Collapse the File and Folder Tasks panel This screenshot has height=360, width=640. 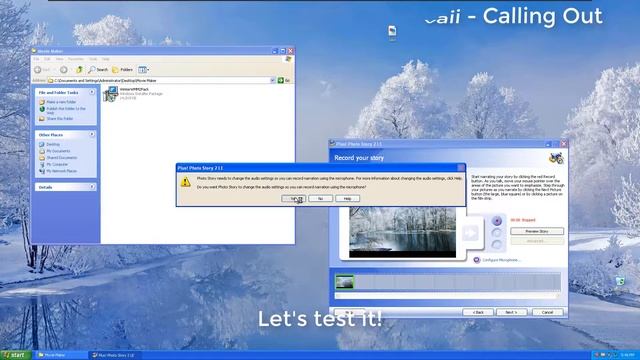click(92, 92)
